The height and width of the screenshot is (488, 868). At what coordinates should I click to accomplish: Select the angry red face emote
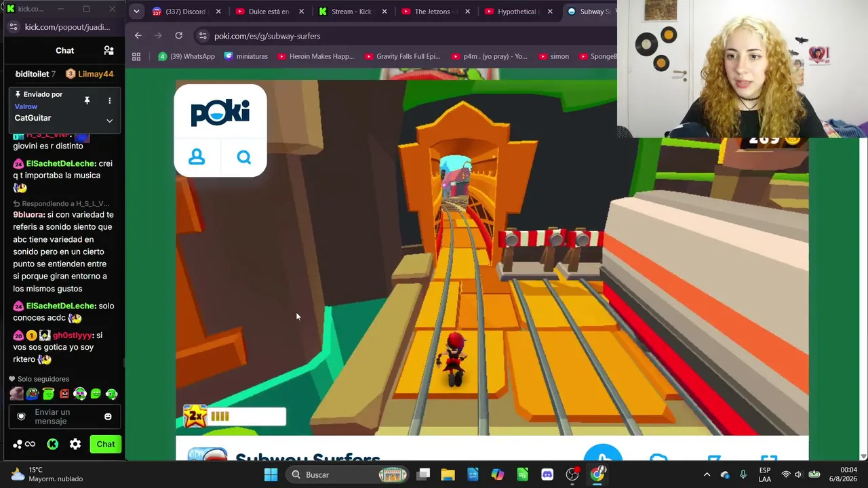[x=64, y=394]
